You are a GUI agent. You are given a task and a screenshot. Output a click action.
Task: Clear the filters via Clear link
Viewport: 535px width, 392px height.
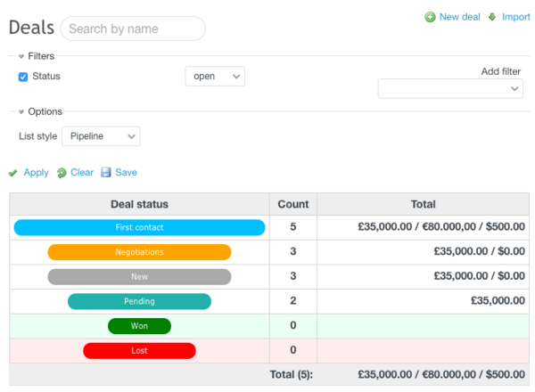point(82,173)
